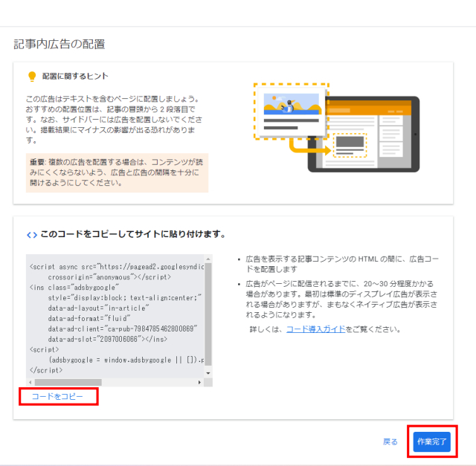Screen dimensions: 476x466
Task: Click the closing </script> code line
Action: pos(46,370)
